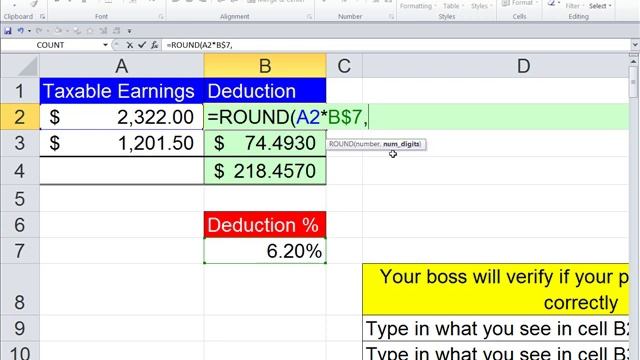The width and height of the screenshot is (640, 360).
Task: Click cell showing $ 74.4930
Action: (265, 143)
